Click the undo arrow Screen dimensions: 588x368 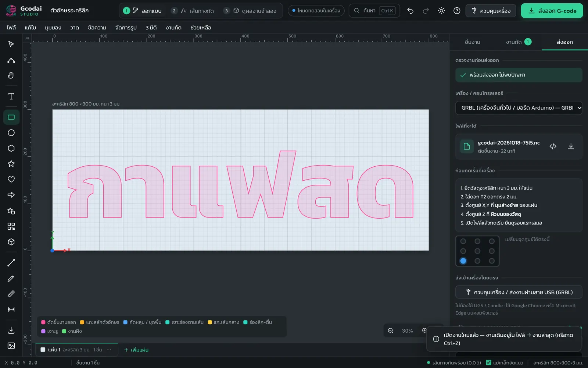click(x=410, y=11)
